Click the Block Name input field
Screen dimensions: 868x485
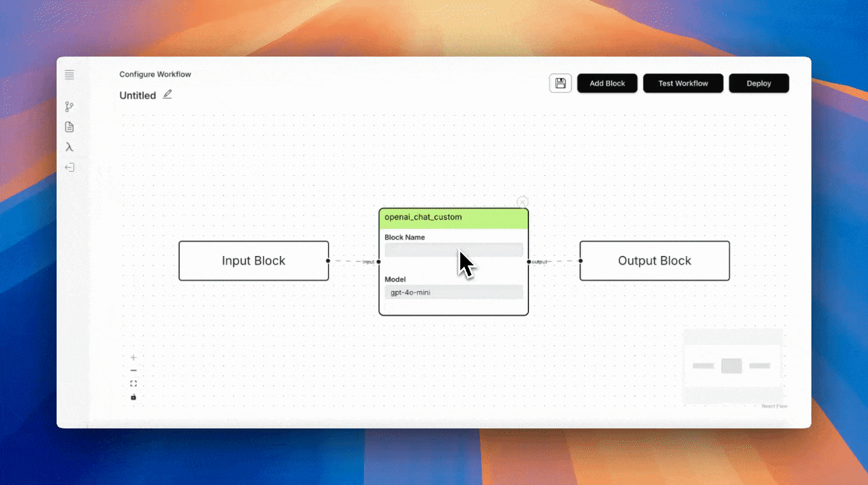pos(454,250)
